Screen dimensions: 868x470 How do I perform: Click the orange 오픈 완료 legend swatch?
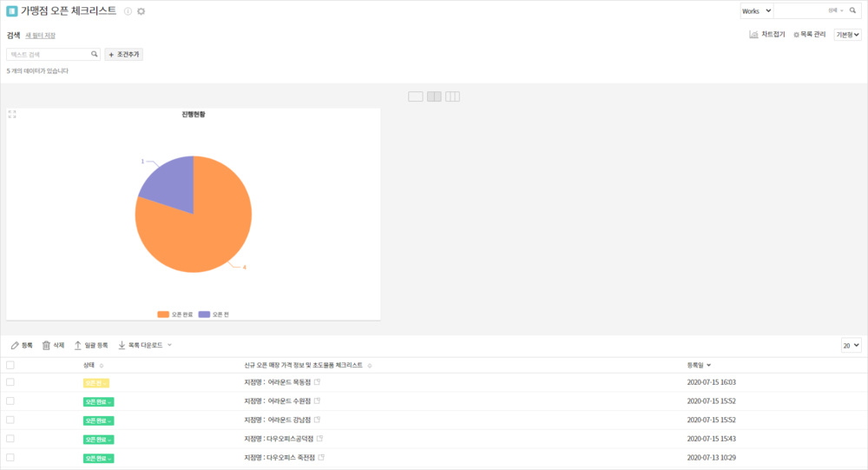pyautogui.click(x=162, y=314)
